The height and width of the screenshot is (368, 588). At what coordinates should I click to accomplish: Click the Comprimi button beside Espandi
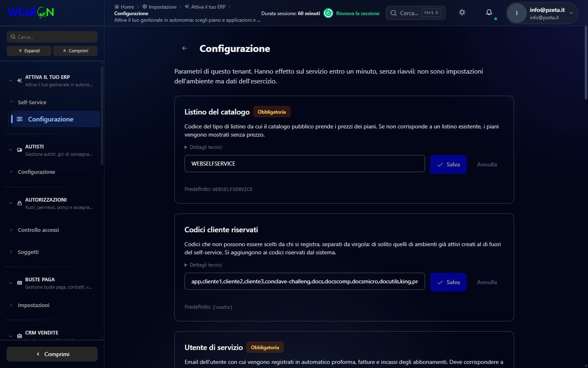pyautogui.click(x=75, y=51)
